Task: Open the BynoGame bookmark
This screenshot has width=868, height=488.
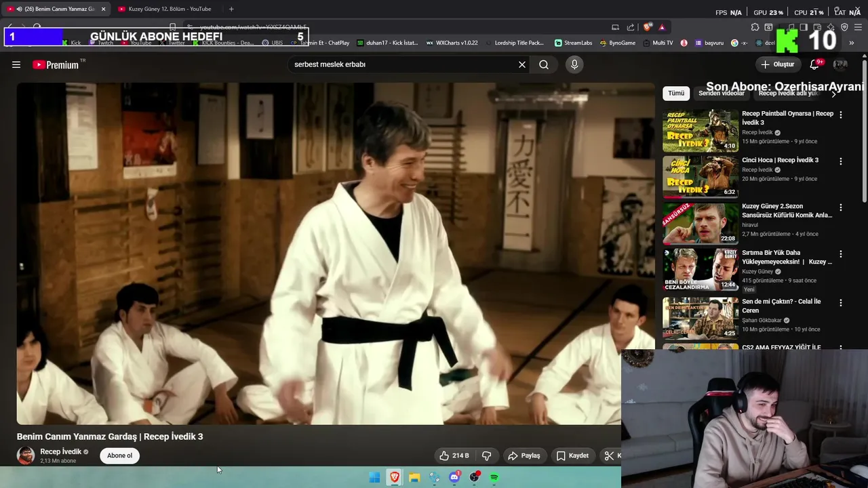Action: pyautogui.click(x=617, y=43)
